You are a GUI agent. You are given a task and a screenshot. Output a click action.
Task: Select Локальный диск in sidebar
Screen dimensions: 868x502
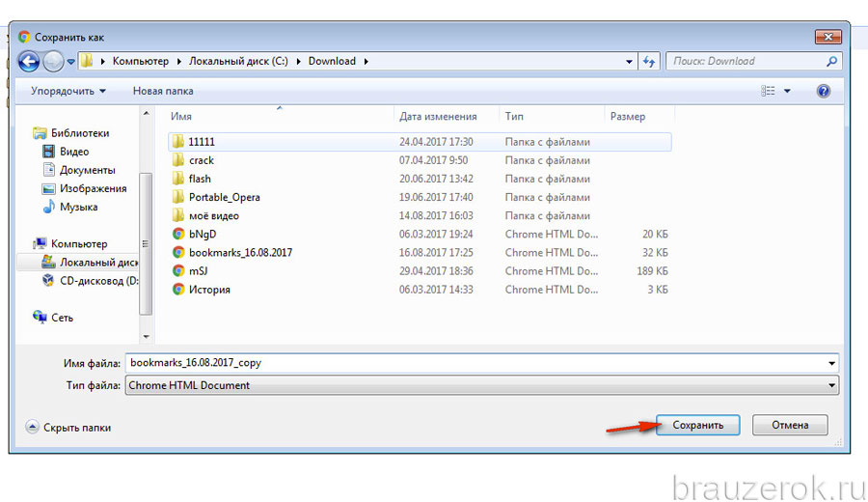click(x=98, y=262)
